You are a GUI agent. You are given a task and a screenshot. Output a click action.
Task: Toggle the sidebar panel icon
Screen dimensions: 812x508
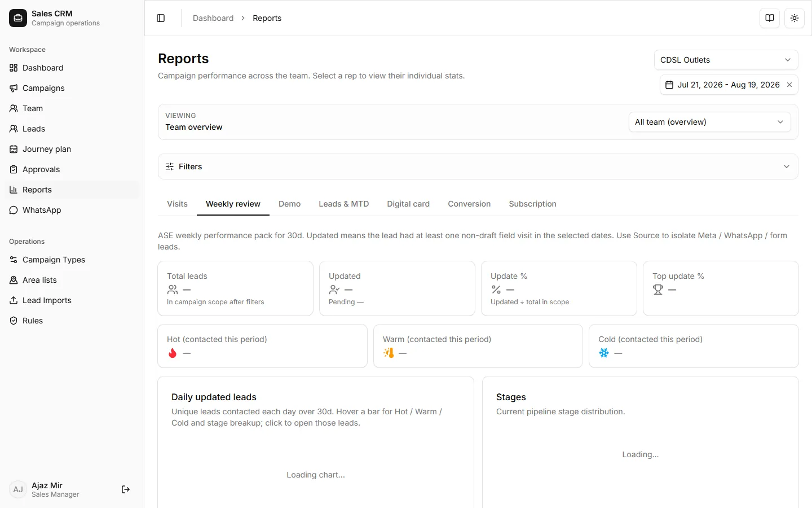coord(161,18)
